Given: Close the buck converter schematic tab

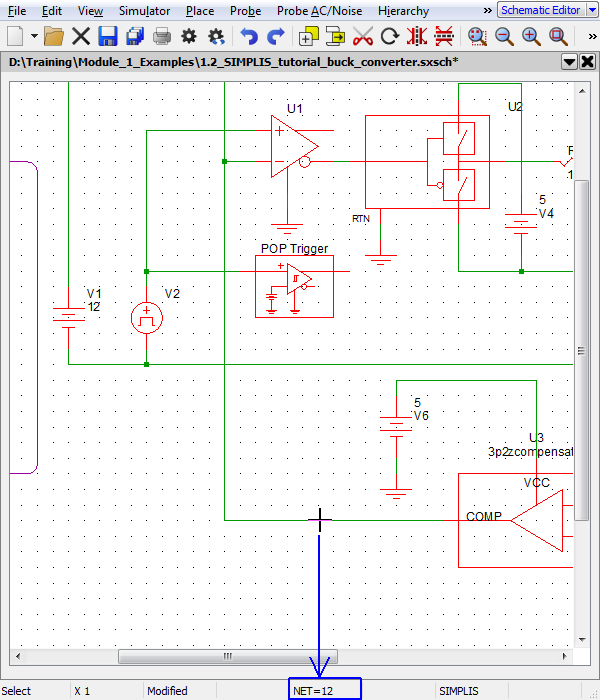Looking at the screenshot, I should (588, 61).
